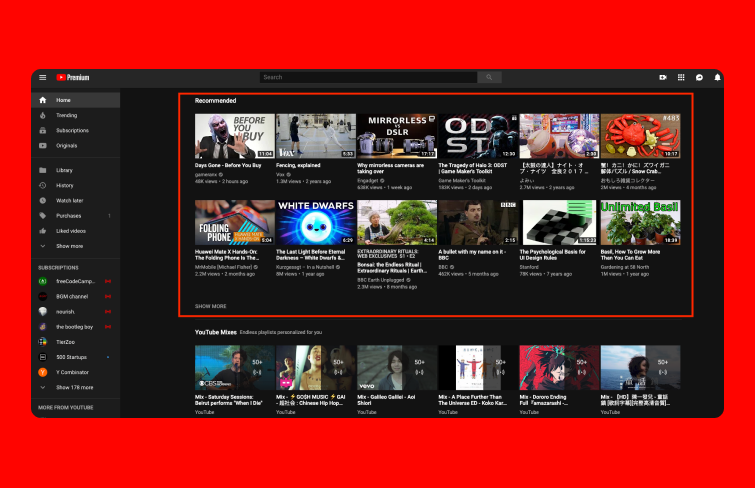Click the Originals sidebar icon
Viewport: 755px width, 488px height.
(x=43, y=145)
